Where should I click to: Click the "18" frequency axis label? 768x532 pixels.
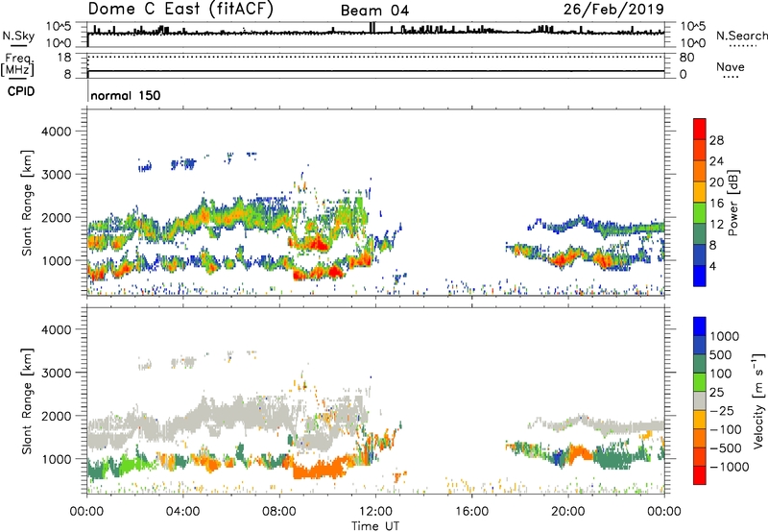[64, 58]
